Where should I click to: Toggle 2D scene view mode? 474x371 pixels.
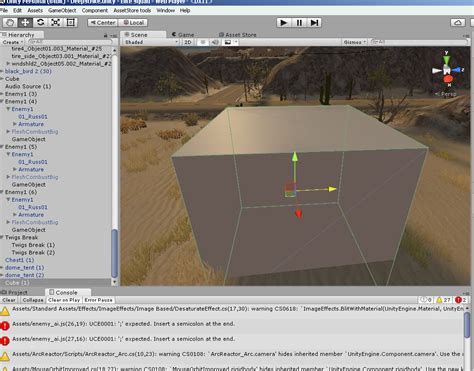(x=188, y=42)
